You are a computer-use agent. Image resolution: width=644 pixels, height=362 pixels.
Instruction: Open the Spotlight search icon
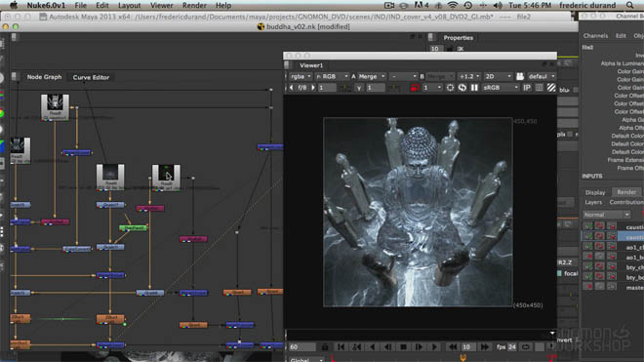[629, 5]
